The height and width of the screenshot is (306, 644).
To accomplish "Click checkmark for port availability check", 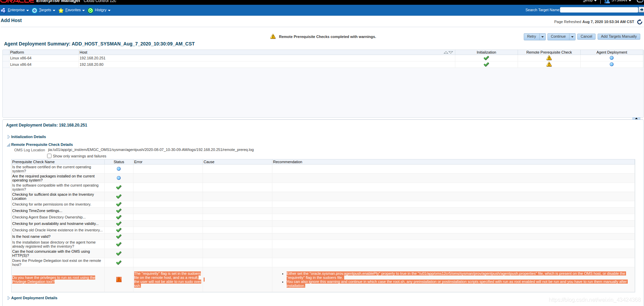I will (x=119, y=224).
